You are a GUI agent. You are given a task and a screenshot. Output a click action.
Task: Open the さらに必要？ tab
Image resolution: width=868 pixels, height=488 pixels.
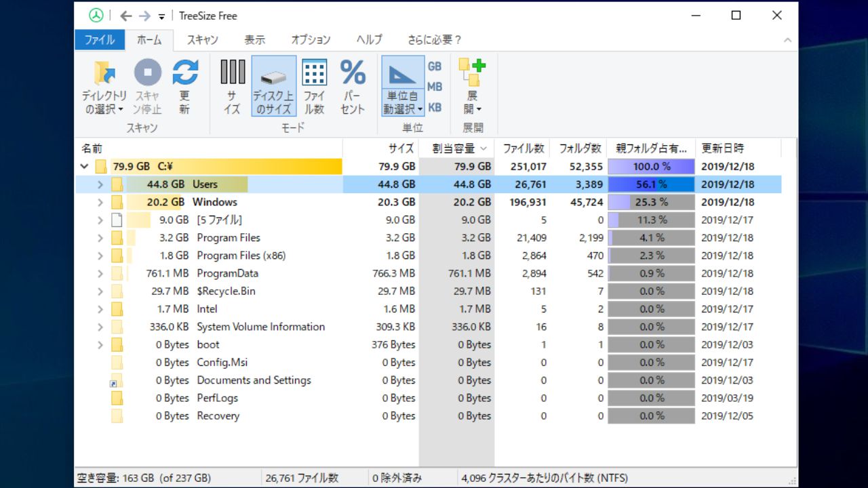[x=435, y=40]
